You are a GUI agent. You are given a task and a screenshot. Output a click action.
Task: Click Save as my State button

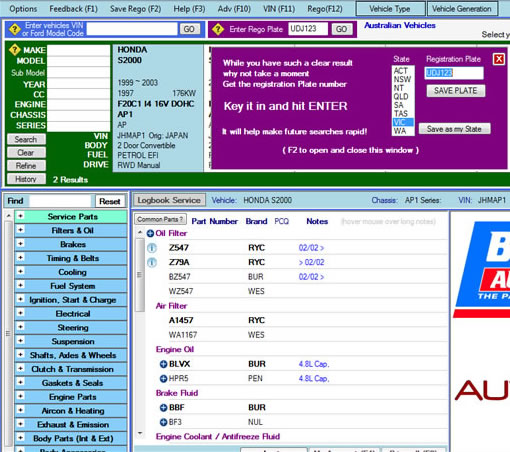pos(454,129)
